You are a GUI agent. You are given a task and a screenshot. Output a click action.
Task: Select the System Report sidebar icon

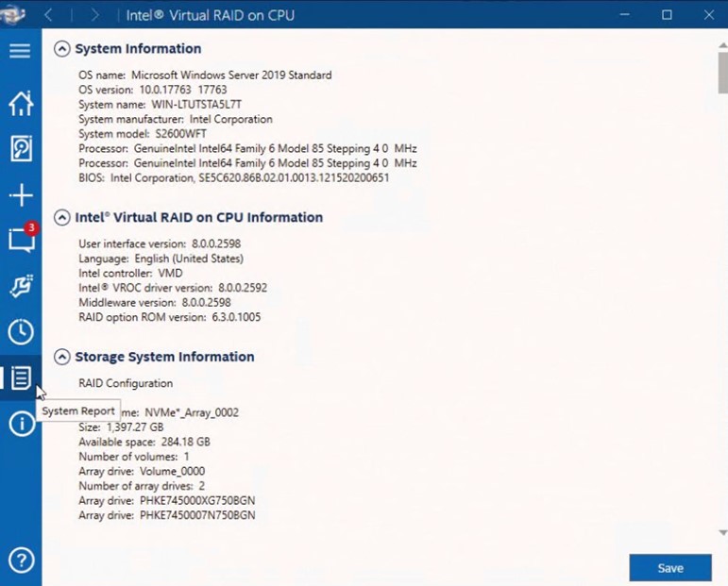[21, 377]
